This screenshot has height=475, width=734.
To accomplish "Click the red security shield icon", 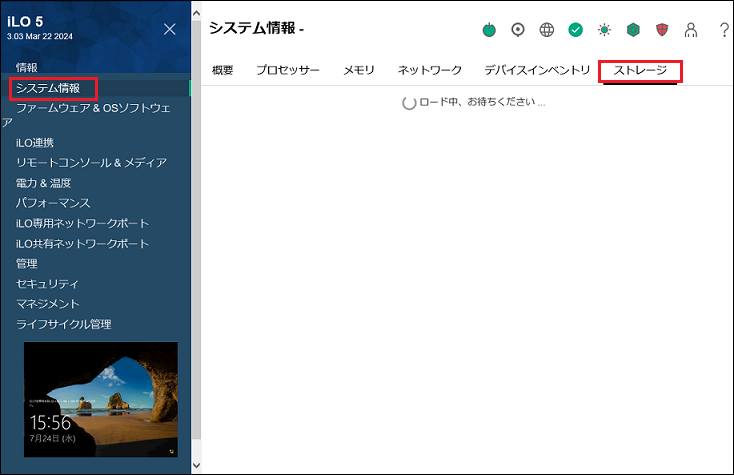I will click(x=662, y=30).
